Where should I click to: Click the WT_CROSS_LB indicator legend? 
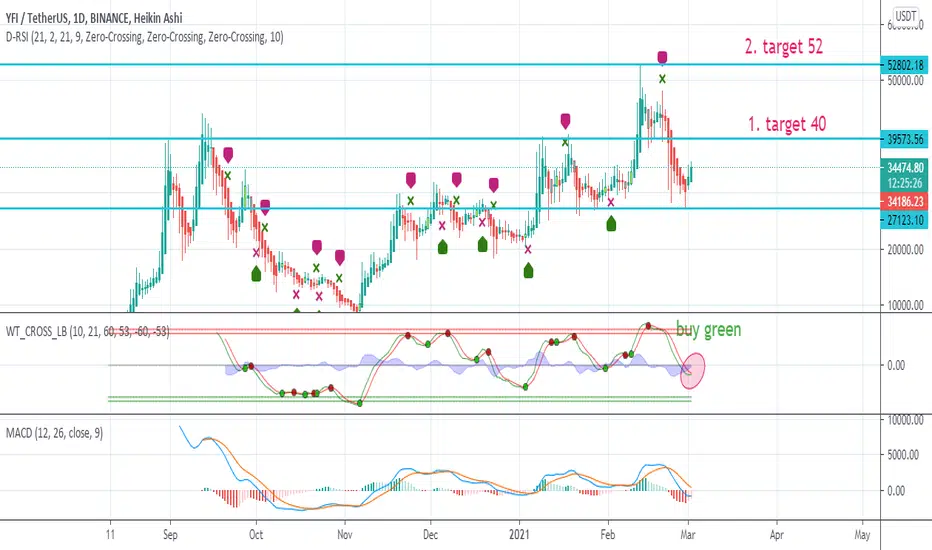(x=87, y=332)
